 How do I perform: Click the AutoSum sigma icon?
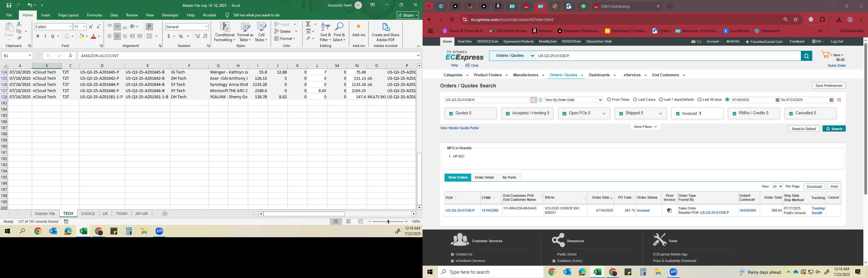tap(308, 24)
